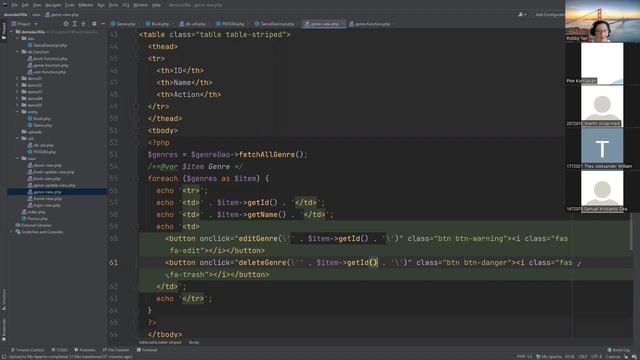Toggle the Structure tool window stripe
Screen dimensions: 640x360
pyautogui.click(x=4, y=300)
